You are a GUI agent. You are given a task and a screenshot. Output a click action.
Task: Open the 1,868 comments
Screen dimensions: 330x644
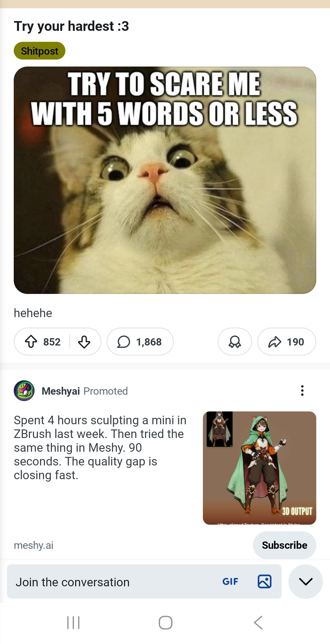140,342
